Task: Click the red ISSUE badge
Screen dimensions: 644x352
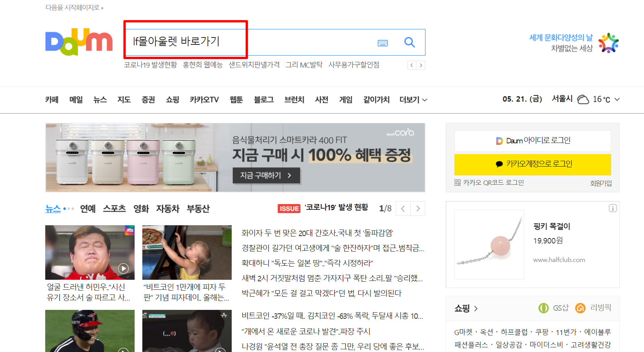Action: 289,208
